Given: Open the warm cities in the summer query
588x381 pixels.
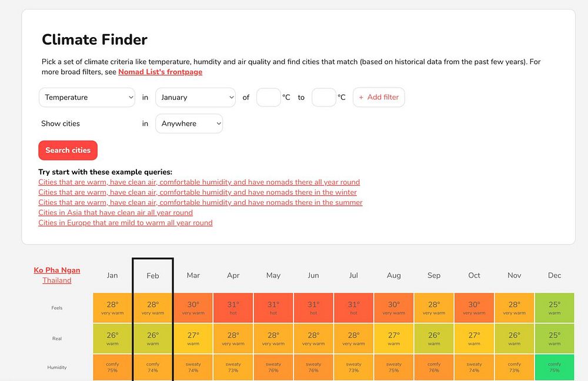Looking at the screenshot, I should coord(201,202).
